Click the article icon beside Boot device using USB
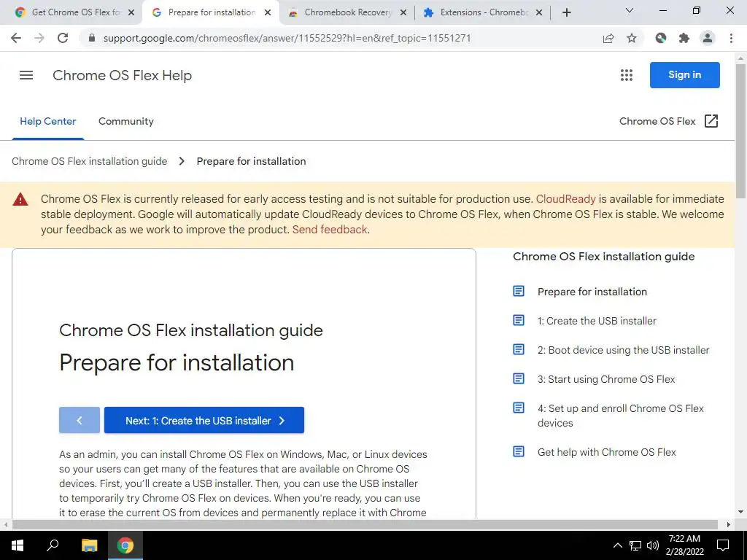 pos(519,349)
